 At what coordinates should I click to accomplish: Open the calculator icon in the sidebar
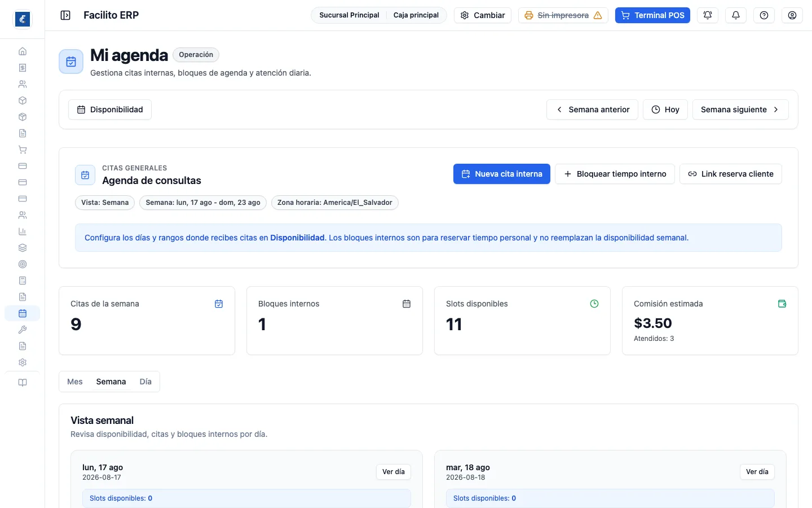[x=23, y=281]
